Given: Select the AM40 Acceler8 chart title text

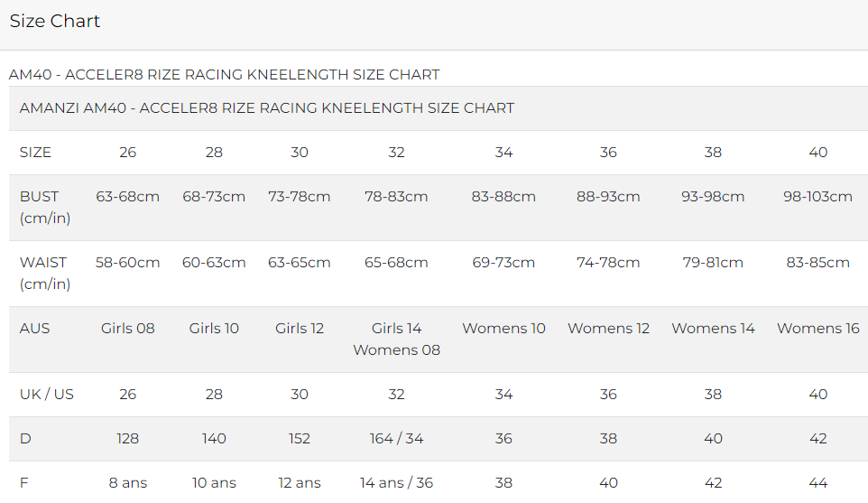Looking at the screenshot, I should tap(224, 75).
